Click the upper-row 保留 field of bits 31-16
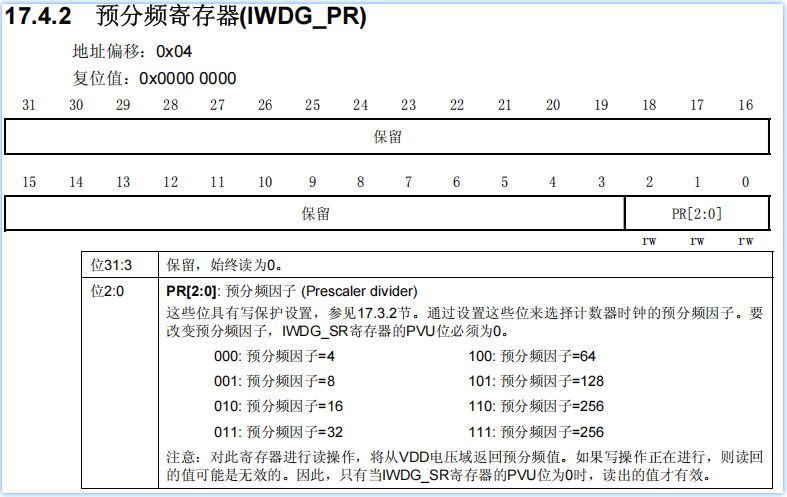Image resolution: width=787 pixels, height=497 pixels. tap(387, 137)
